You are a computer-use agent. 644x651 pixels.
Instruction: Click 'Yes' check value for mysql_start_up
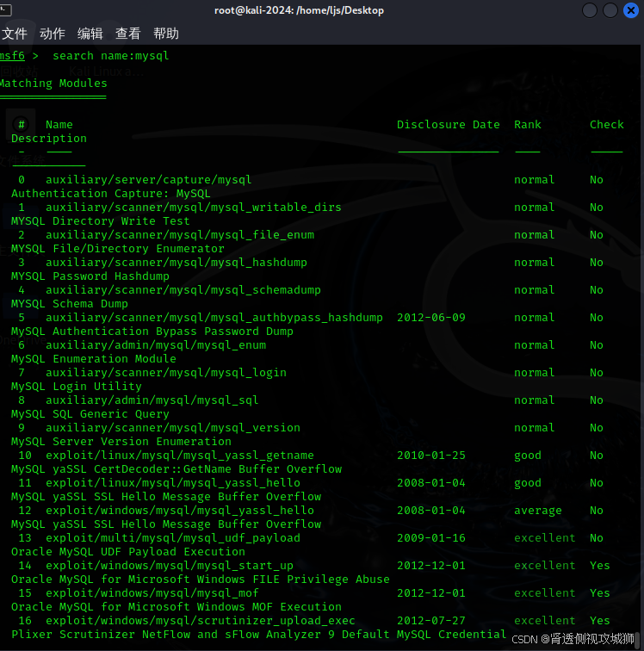coord(599,566)
